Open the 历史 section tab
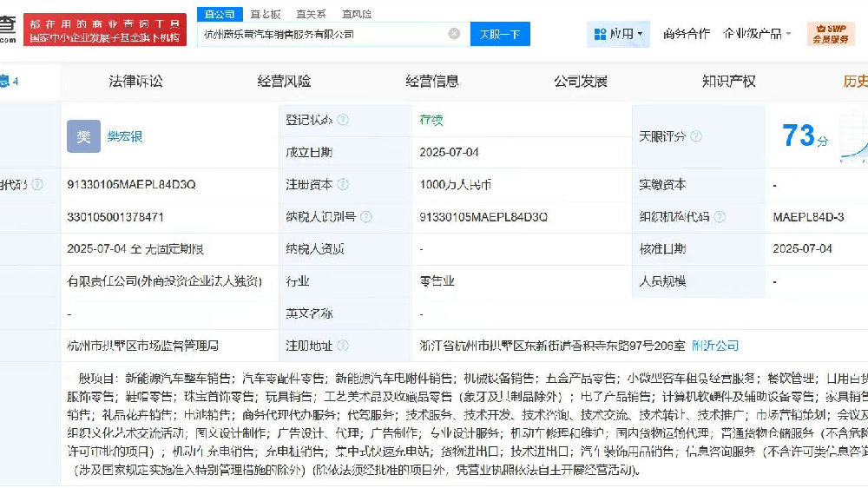The image size is (868, 488). pyautogui.click(x=855, y=82)
